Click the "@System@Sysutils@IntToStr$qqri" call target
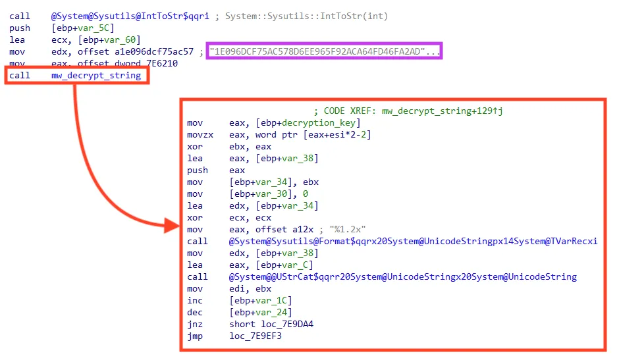The width and height of the screenshot is (619, 364). 130,16
